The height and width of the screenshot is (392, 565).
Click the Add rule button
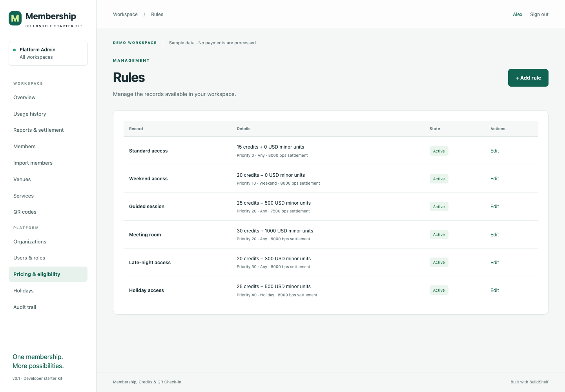(528, 78)
